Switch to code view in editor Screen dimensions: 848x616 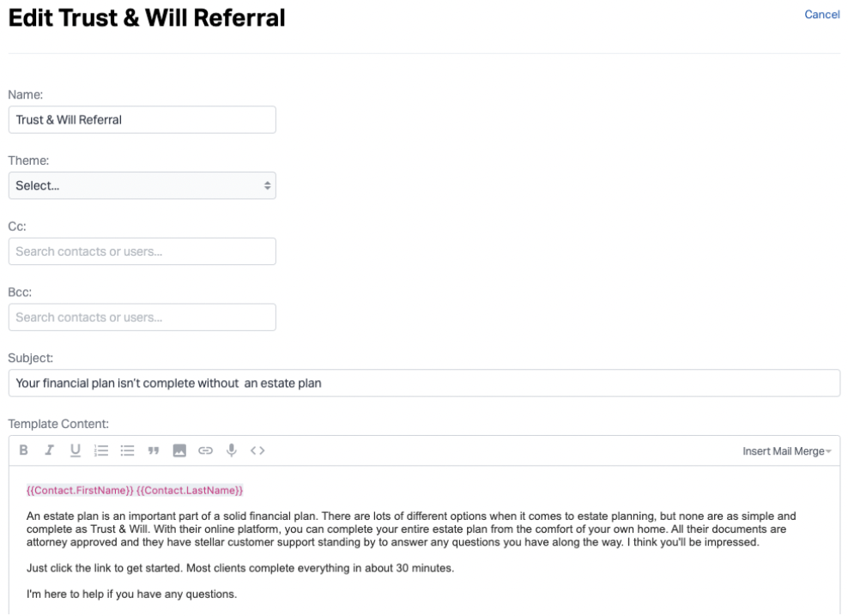(257, 450)
